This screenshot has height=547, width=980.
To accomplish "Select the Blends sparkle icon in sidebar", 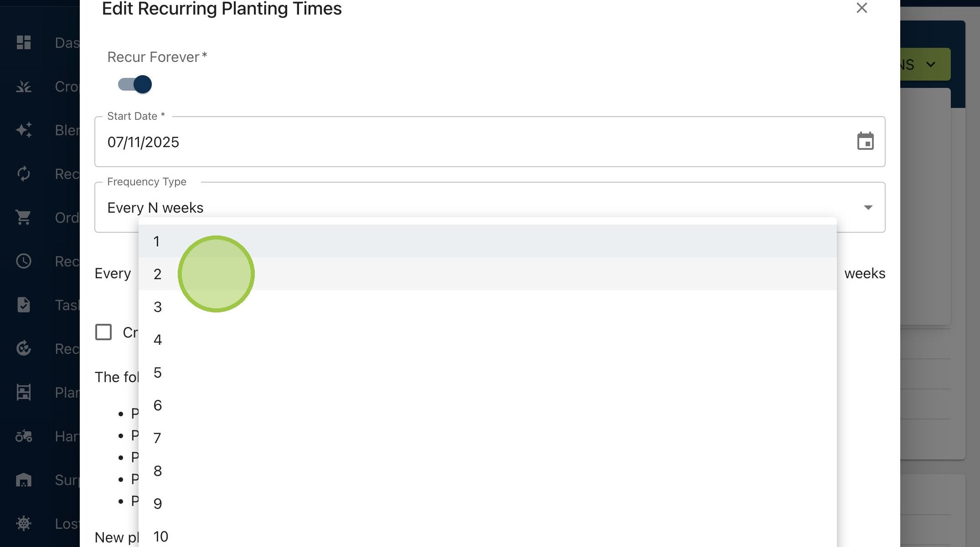I will (x=24, y=130).
